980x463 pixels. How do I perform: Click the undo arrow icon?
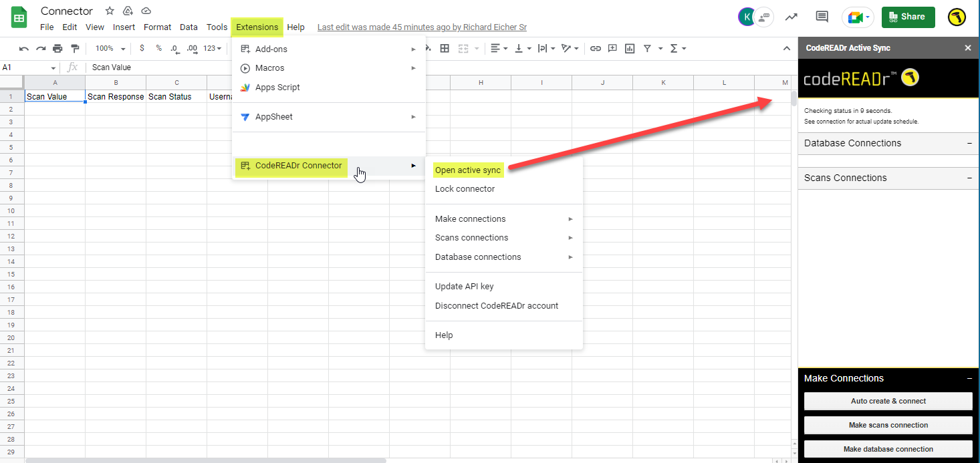point(24,49)
